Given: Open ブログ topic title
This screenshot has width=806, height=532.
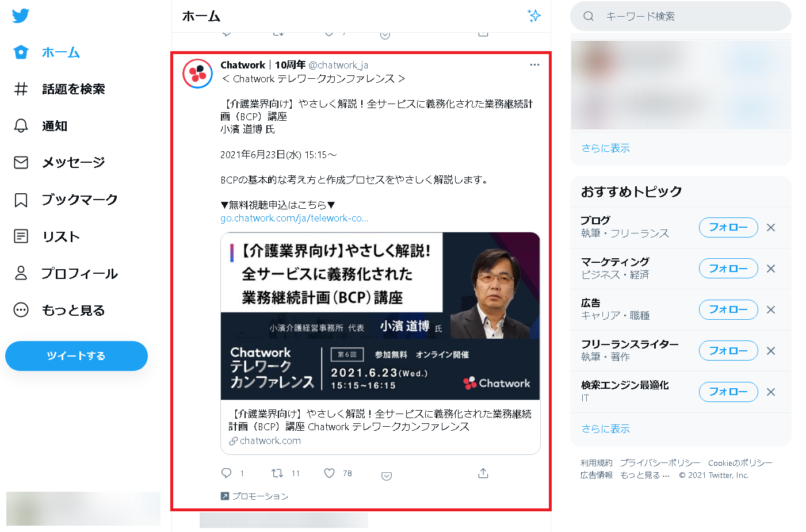Looking at the screenshot, I should [x=595, y=221].
